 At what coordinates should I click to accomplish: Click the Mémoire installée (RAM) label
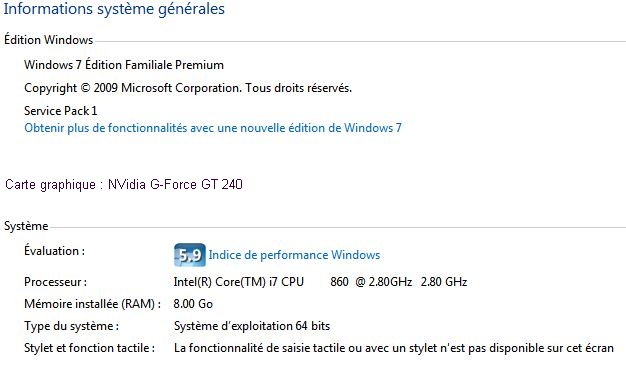click(x=93, y=304)
